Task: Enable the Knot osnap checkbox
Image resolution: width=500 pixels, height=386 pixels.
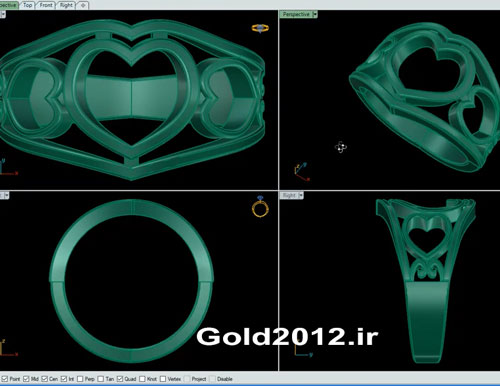Action: (x=142, y=379)
